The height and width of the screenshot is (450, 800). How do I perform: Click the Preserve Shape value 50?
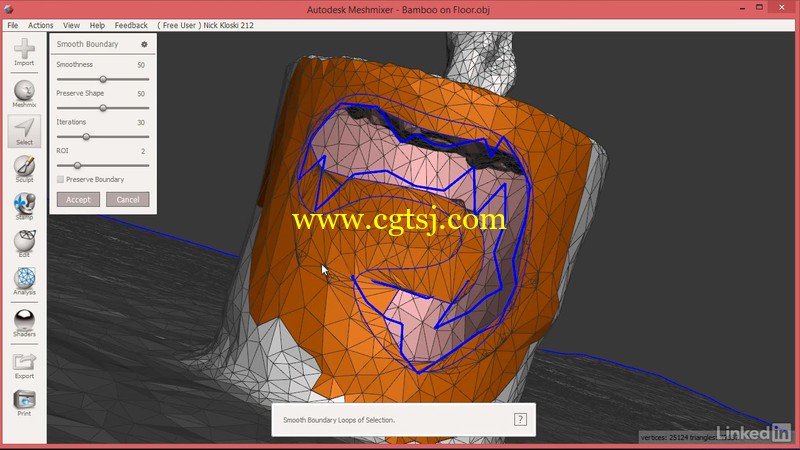(141, 93)
